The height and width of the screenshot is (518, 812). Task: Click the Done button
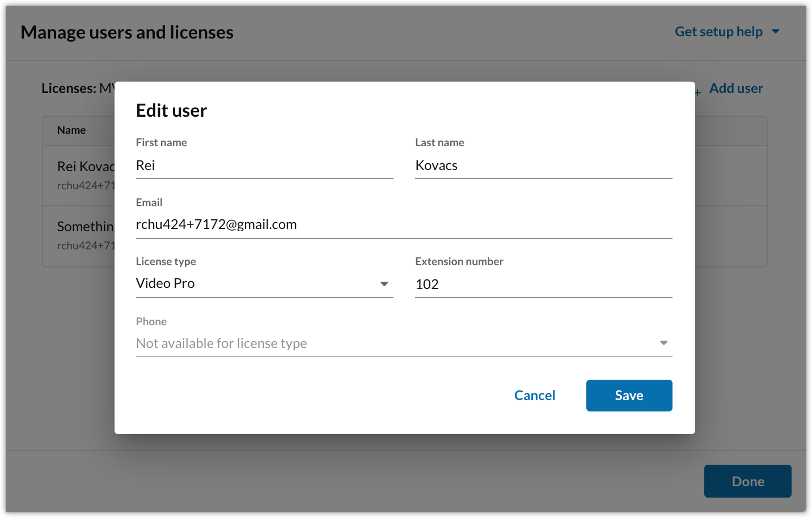coord(747,481)
